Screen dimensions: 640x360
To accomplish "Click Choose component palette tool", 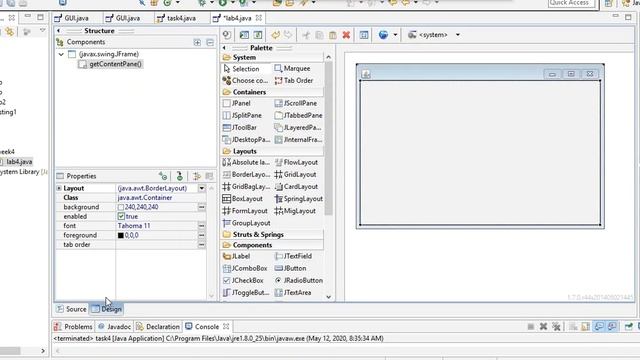I will [x=245, y=81].
